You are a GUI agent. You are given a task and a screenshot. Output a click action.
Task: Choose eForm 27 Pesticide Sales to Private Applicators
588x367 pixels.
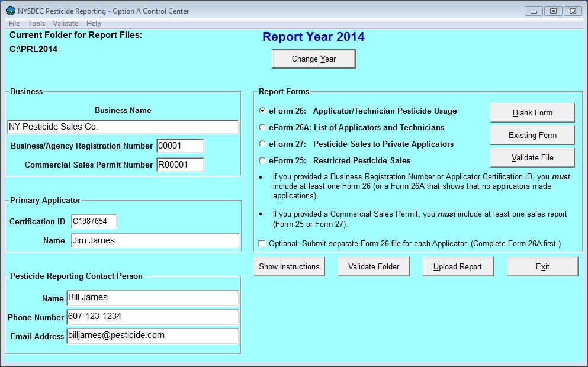pyautogui.click(x=262, y=144)
